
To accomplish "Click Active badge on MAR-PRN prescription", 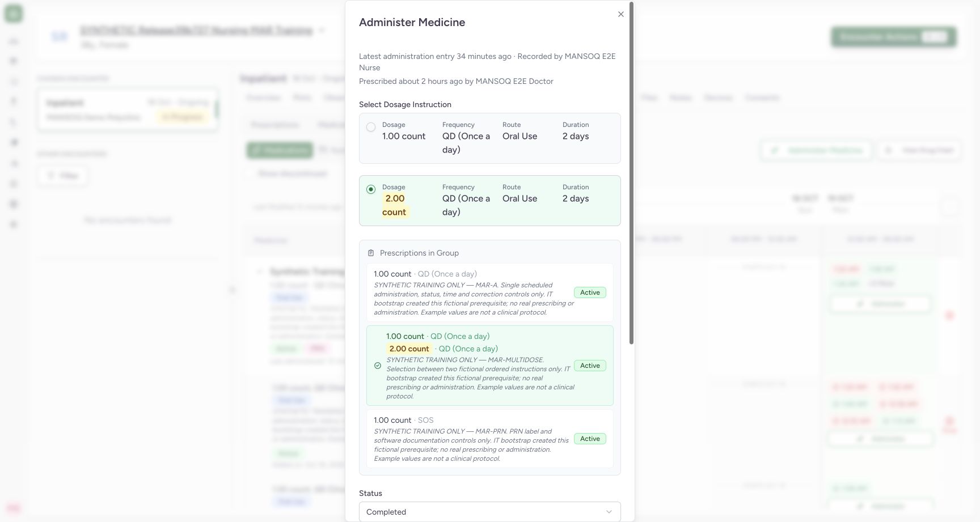I will [x=590, y=439].
